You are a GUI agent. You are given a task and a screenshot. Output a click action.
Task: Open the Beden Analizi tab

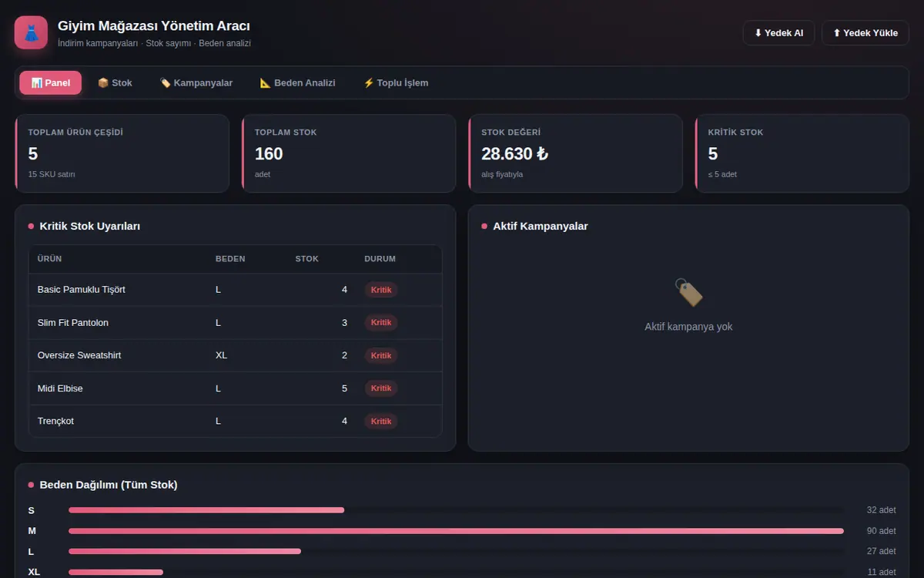(x=297, y=82)
